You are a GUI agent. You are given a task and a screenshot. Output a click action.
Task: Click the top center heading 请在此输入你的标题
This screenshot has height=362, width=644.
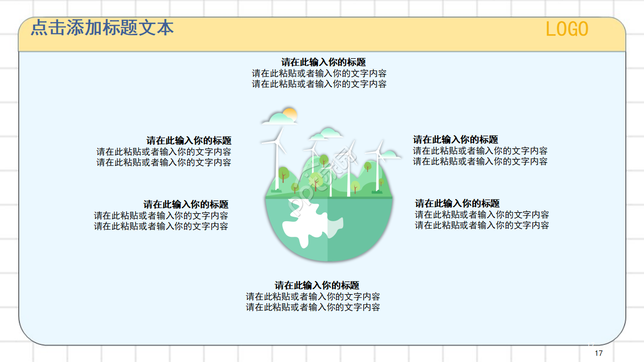pyautogui.click(x=324, y=62)
